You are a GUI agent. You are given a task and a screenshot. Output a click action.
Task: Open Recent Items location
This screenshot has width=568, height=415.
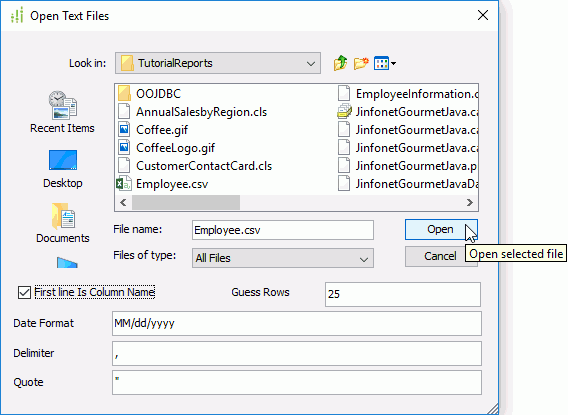click(x=62, y=112)
